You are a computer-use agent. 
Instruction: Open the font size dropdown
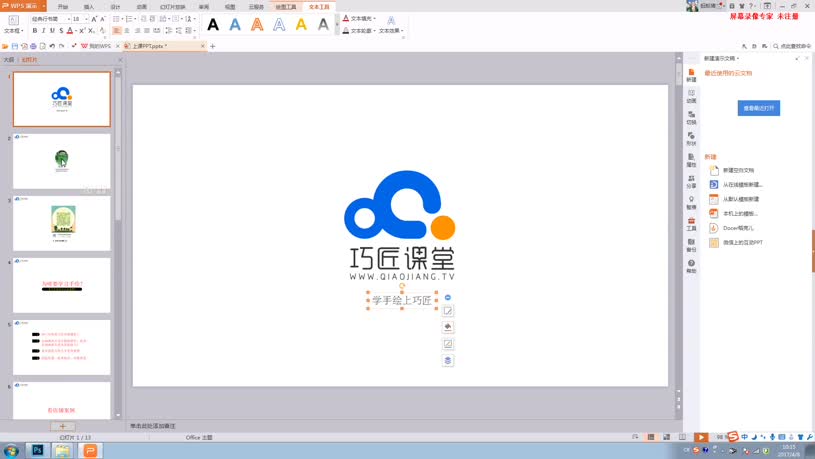point(86,19)
